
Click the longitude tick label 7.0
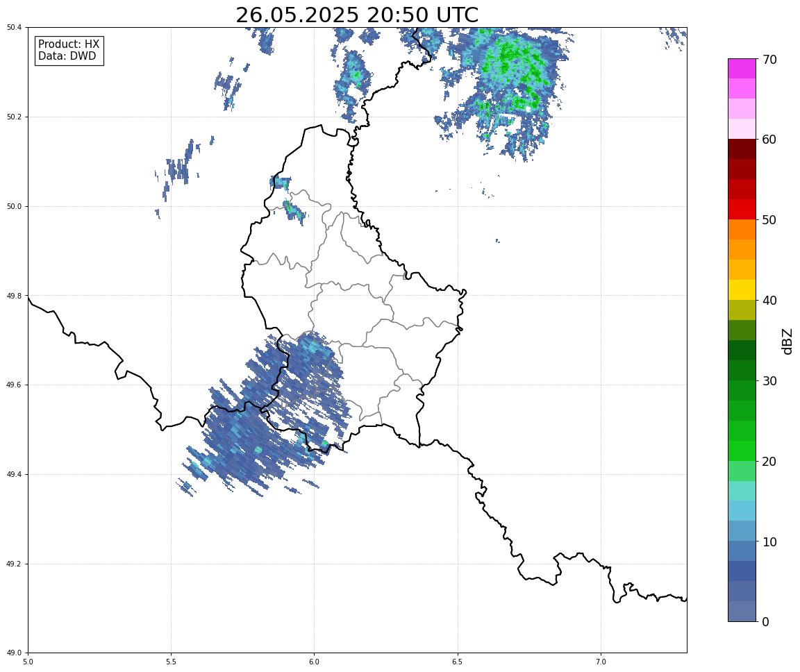(x=601, y=662)
